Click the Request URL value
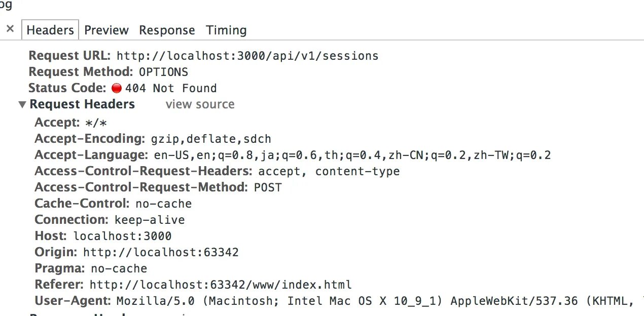The width and height of the screenshot is (644, 316). 247,56
